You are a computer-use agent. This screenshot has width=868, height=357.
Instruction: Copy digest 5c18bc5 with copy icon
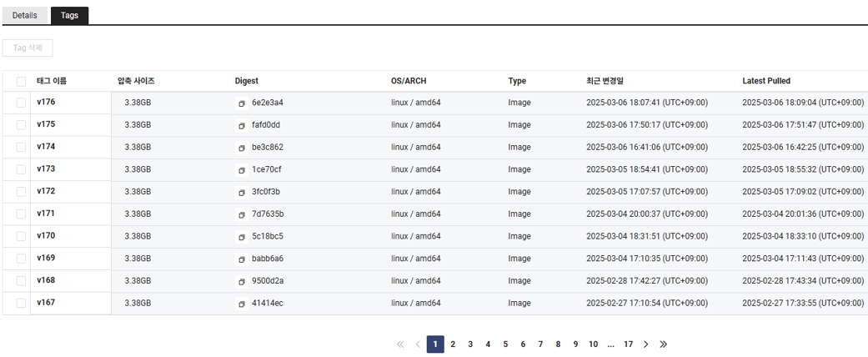tap(241, 237)
